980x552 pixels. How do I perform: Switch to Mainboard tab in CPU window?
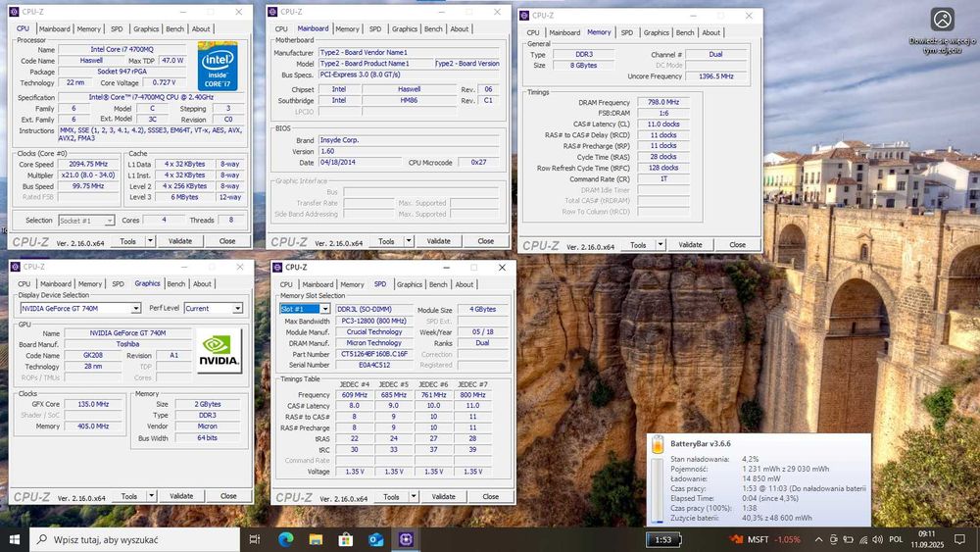(54, 28)
